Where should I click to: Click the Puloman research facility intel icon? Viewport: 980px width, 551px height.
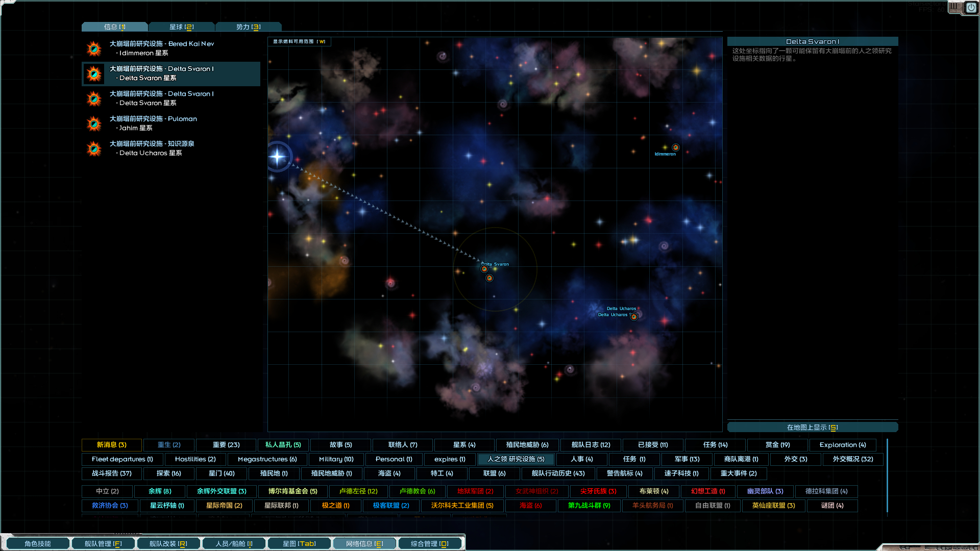pos(94,123)
